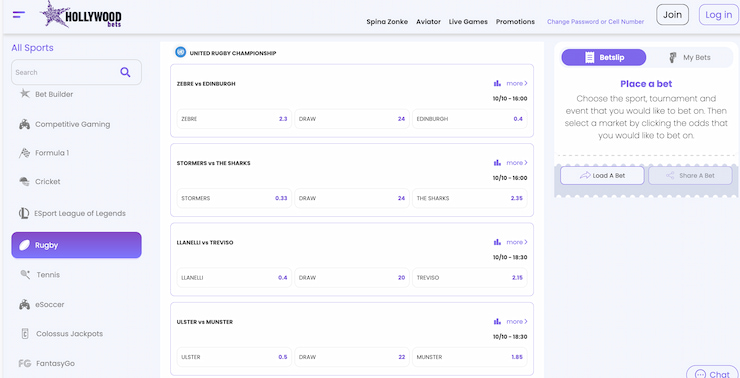740x378 pixels.
Task: Click the eSoccer controller icon
Action: [25, 304]
